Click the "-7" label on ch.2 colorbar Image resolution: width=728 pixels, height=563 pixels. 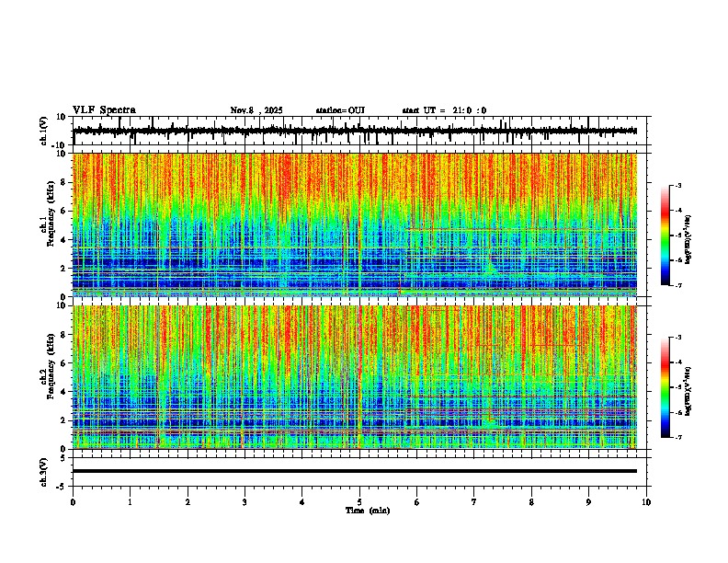pyautogui.click(x=677, y=437)
